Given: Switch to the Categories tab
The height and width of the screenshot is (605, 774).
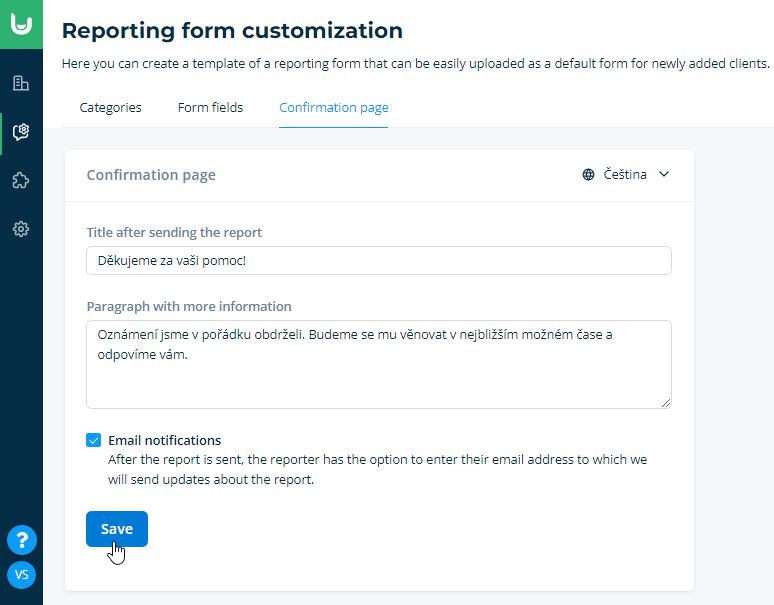Looking at the screenshot, I should click(x=111, y=108).
